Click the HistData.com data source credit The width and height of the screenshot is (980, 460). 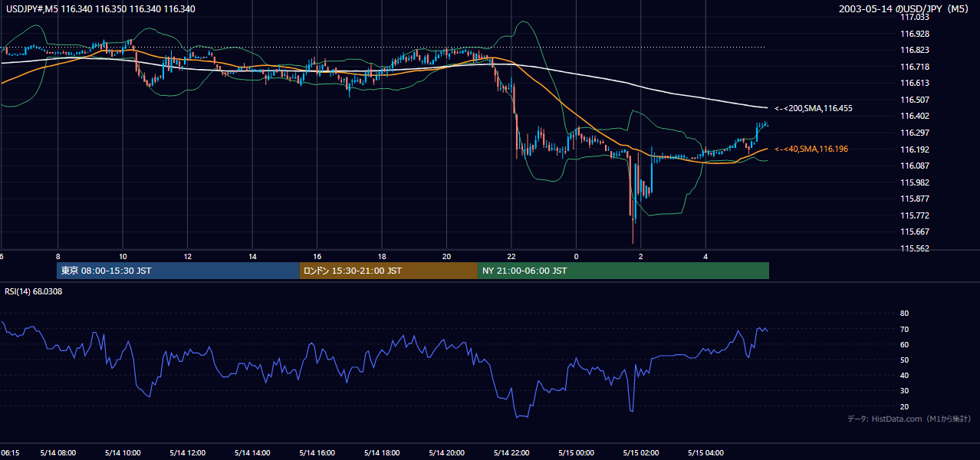pos(909,419)
